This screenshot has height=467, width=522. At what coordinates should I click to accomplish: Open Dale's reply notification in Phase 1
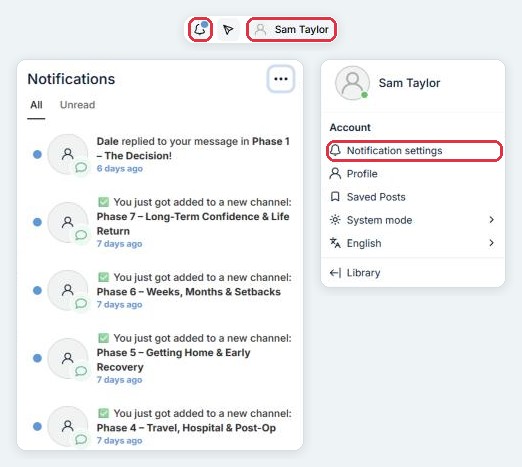(160, 154)
